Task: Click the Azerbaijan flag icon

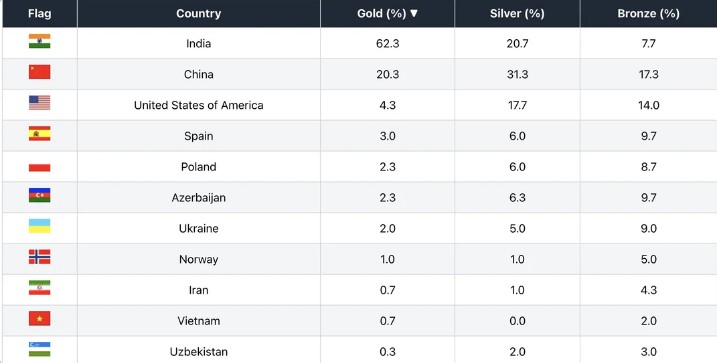Action: pyautogui.click(x=40, y=195)
